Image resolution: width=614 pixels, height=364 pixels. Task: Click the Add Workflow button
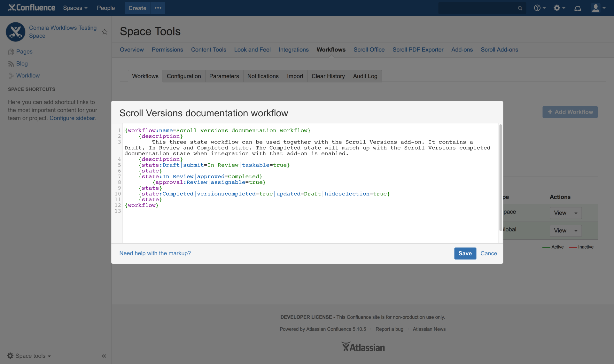coord(570,112)
